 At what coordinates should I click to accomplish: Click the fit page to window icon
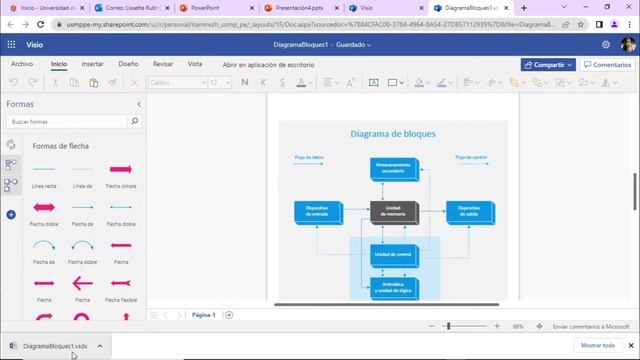(539, 326)
